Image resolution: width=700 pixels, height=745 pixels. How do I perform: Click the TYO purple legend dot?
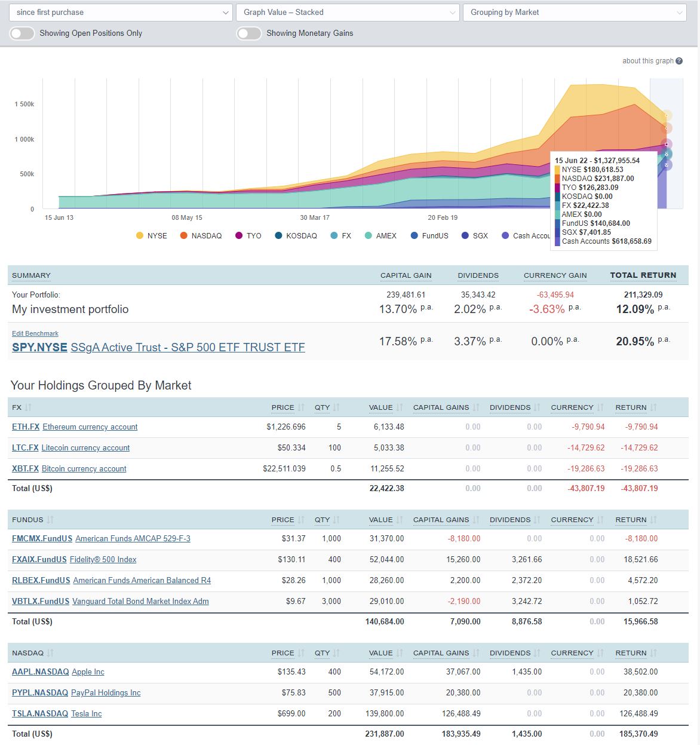[x=239, y=235]
